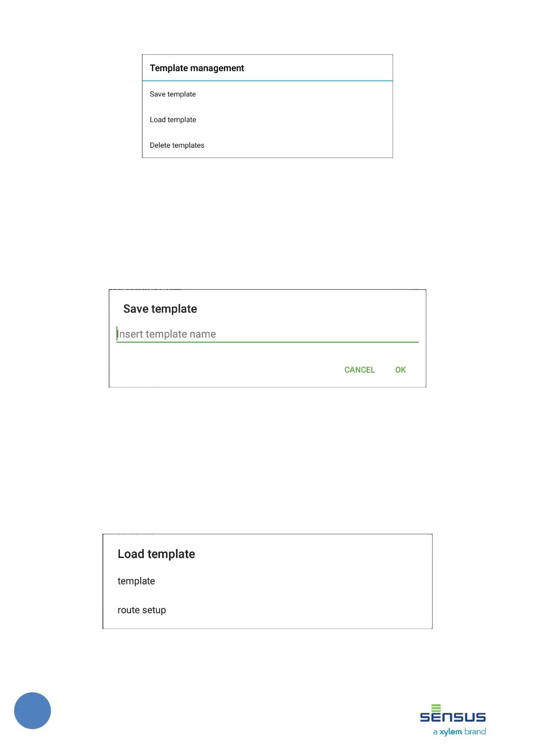The height and width of the screenshot is (756, 535).
Task: Open Load template from Template management menu
Action: (173, 120)
